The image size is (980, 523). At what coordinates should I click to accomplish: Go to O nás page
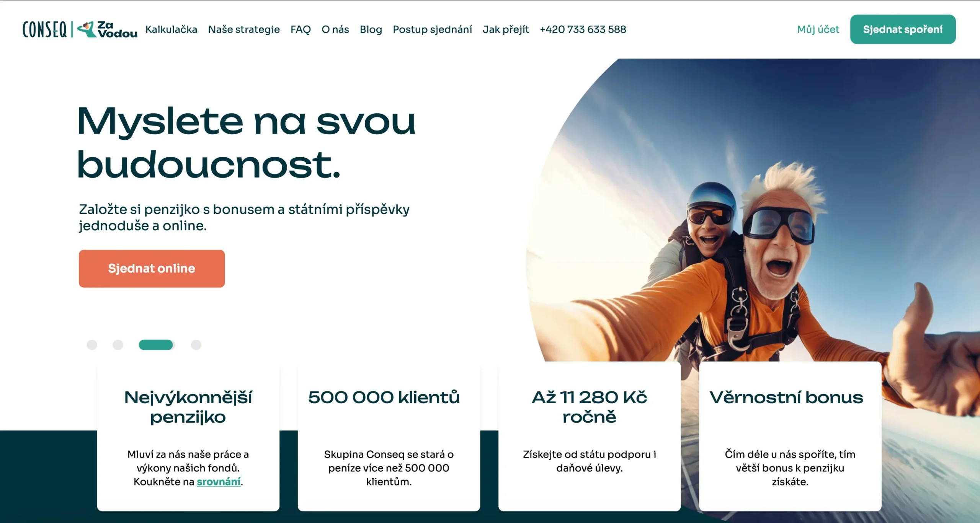(335, 29)
